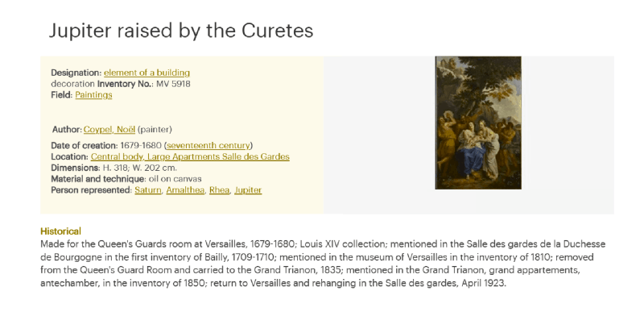
Task: Open the Coypel, Noël author link
Action: coord(109,130)
